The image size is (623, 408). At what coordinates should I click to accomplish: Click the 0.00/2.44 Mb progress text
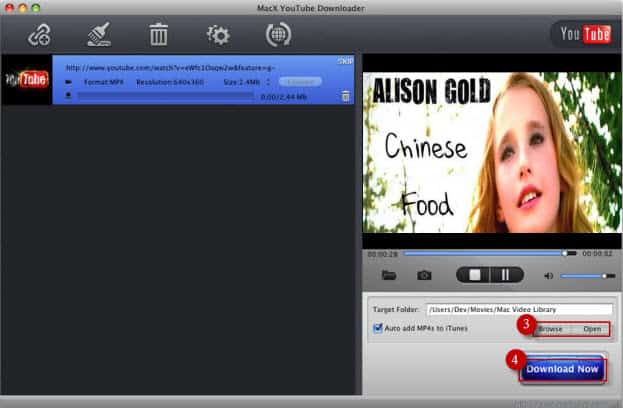[284, 97]
